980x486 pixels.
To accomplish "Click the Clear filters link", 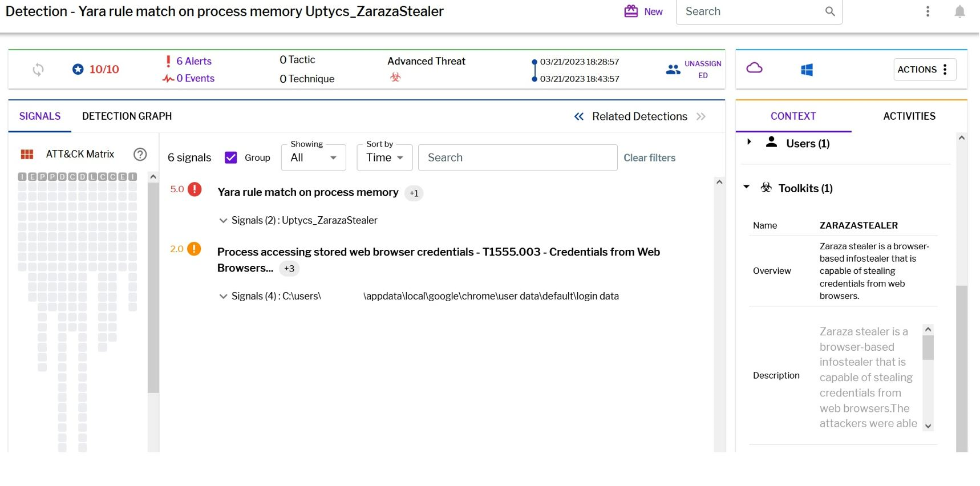I will (649, 158).
